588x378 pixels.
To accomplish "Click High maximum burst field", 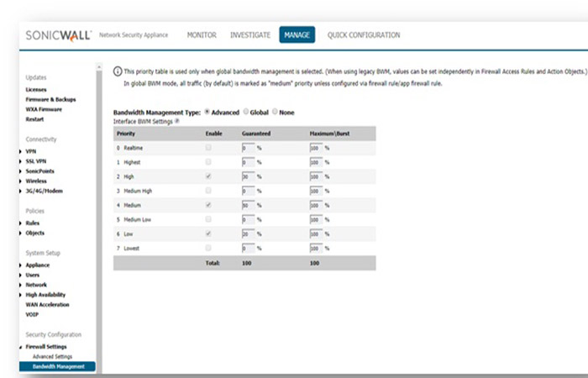I will click(316, 176).
